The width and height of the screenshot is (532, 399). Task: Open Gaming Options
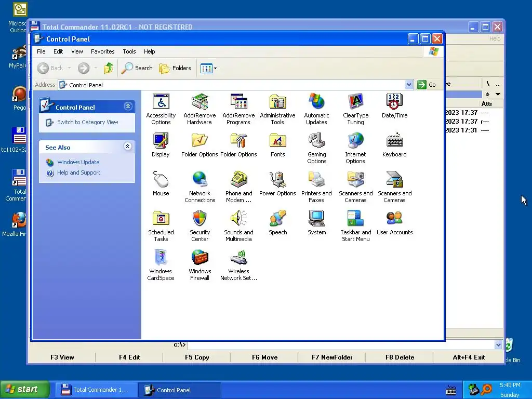pos(316,148)
